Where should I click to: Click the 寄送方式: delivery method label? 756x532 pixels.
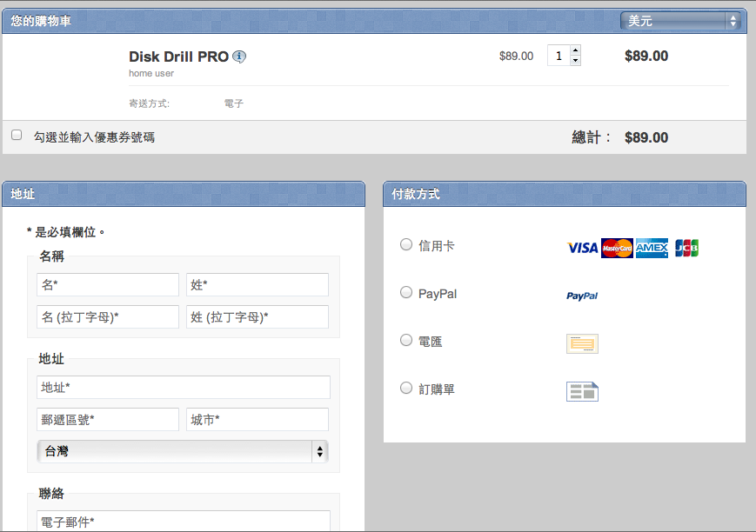149,103
